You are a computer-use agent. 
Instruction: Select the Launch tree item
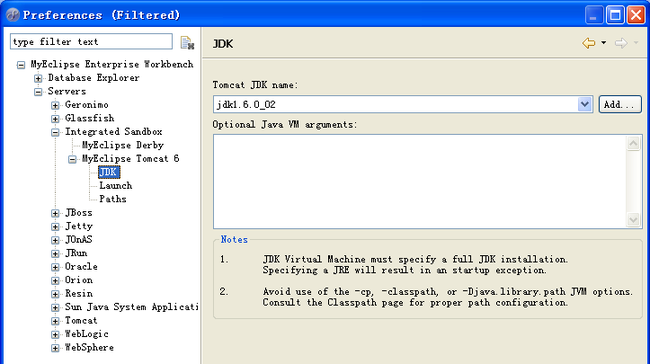[116, 185]
